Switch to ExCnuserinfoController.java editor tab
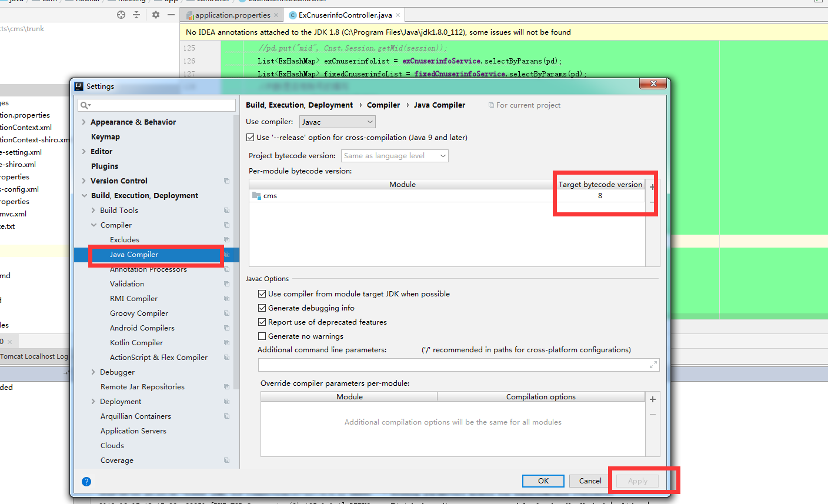The width and height of the screenshot is (828, 504). [x=345, y=15]
